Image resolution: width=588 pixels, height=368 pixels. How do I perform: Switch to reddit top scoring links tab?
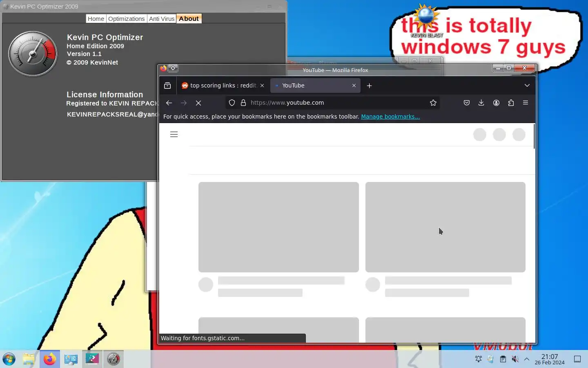[223, 85]
